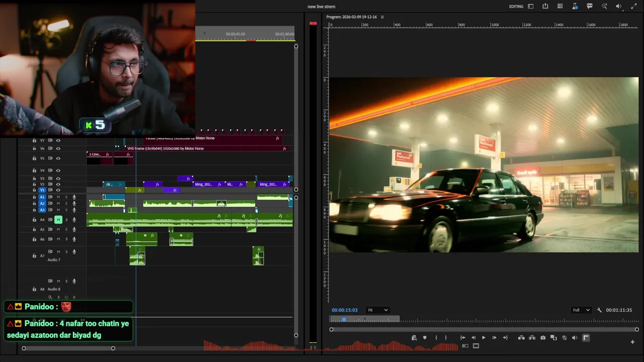The height and width of the screenshot is (362, 644).
Task: Click the Program: 2026-02-09 19-12-16 title
Action: (352, 17)
